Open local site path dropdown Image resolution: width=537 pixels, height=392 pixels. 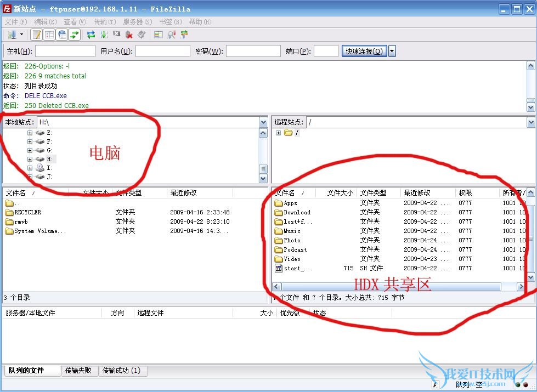pyautogui.click(x=263, y=122)
